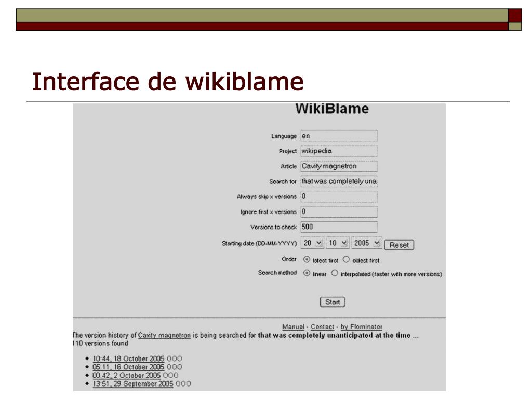Choose the interpolated search method option

(x=335, y=273)
